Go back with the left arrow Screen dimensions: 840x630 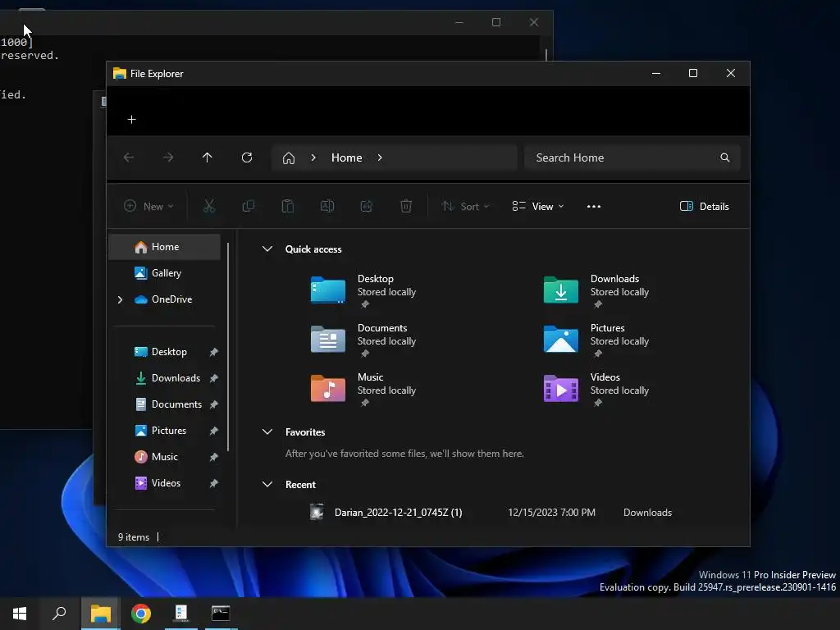129,157
